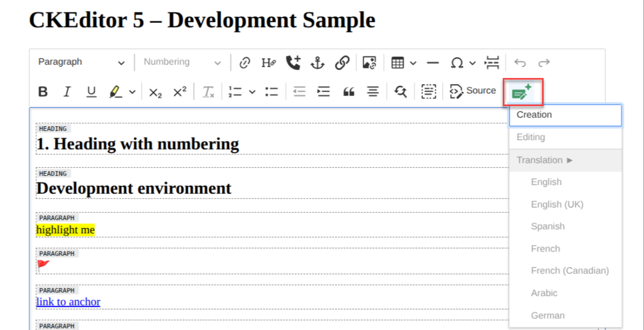Expand the Translation submenu
This screenshot has height=330, width=644.
(x=565, y=160)
